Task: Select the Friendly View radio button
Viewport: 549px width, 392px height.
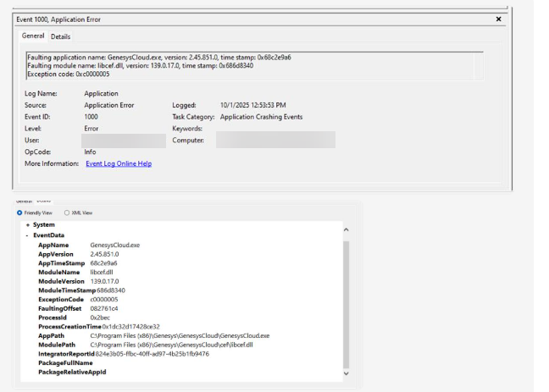Action: point(19,213)
